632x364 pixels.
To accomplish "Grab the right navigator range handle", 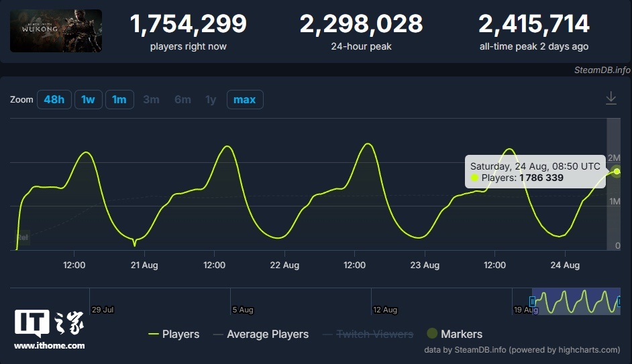I will [619, 301].
